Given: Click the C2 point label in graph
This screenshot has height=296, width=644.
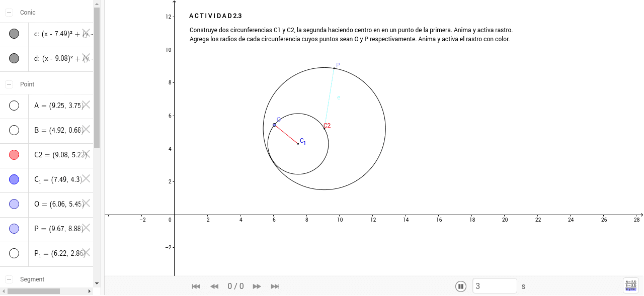Looking at the screenshot, I should [x=327, y=126].
